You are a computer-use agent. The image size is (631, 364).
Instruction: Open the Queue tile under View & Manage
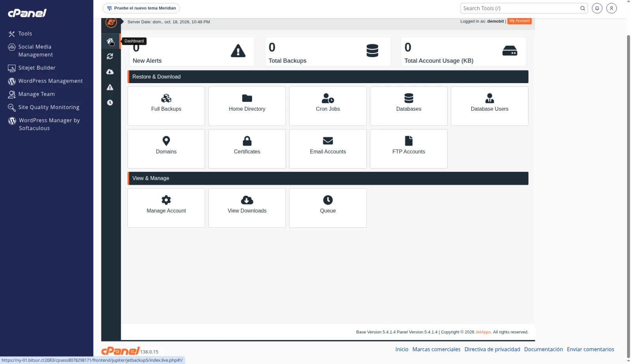(328, 208)
